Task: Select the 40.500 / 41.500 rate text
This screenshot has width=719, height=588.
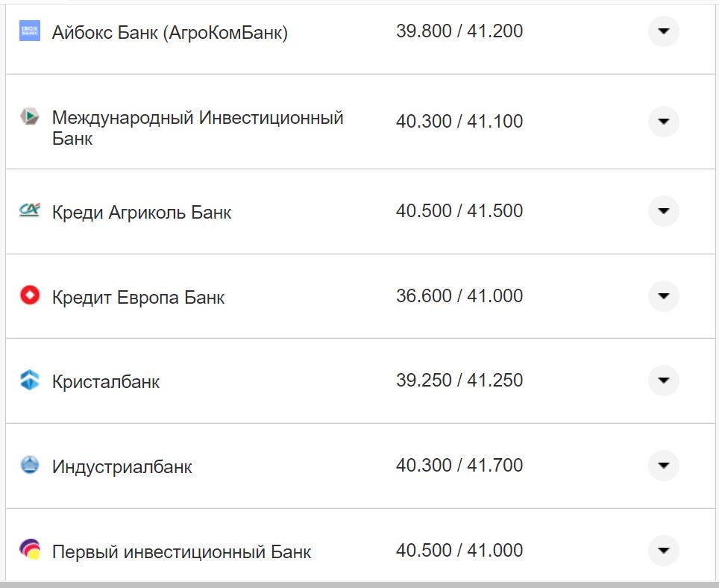Action: [x=460, y=210]
